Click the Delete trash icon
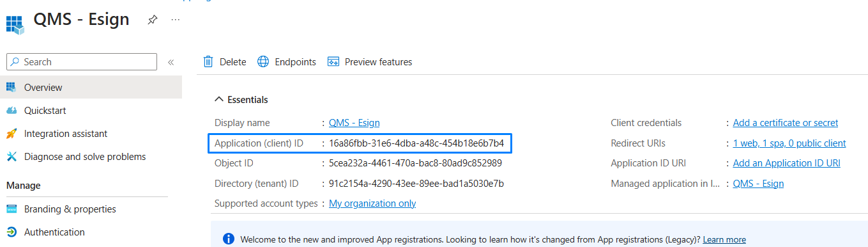 208,62
